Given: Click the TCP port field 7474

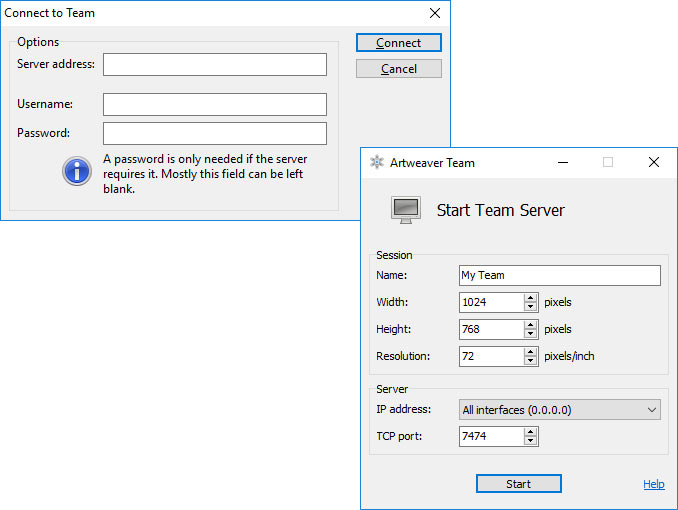Looking at the screenshot, I should pos(491,436).
